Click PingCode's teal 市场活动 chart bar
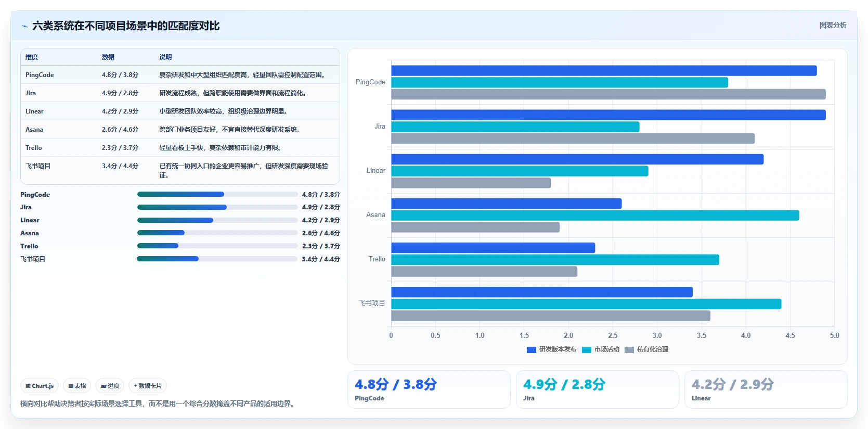 560,82
